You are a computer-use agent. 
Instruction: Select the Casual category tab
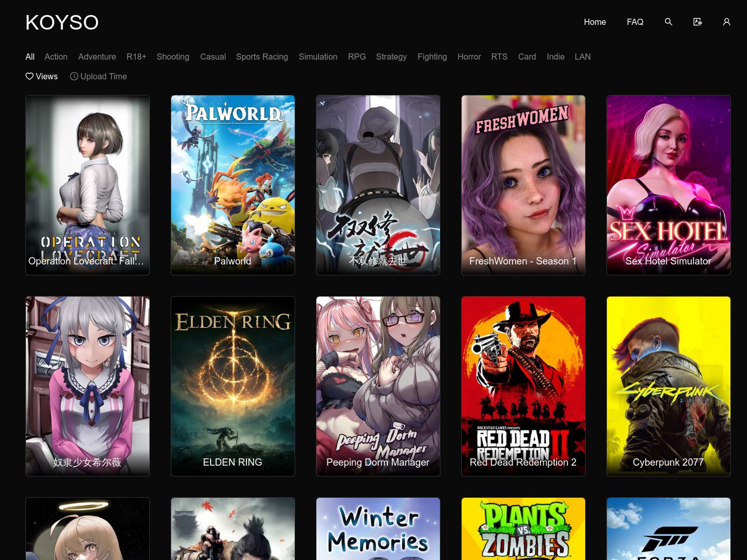(213, 57)
